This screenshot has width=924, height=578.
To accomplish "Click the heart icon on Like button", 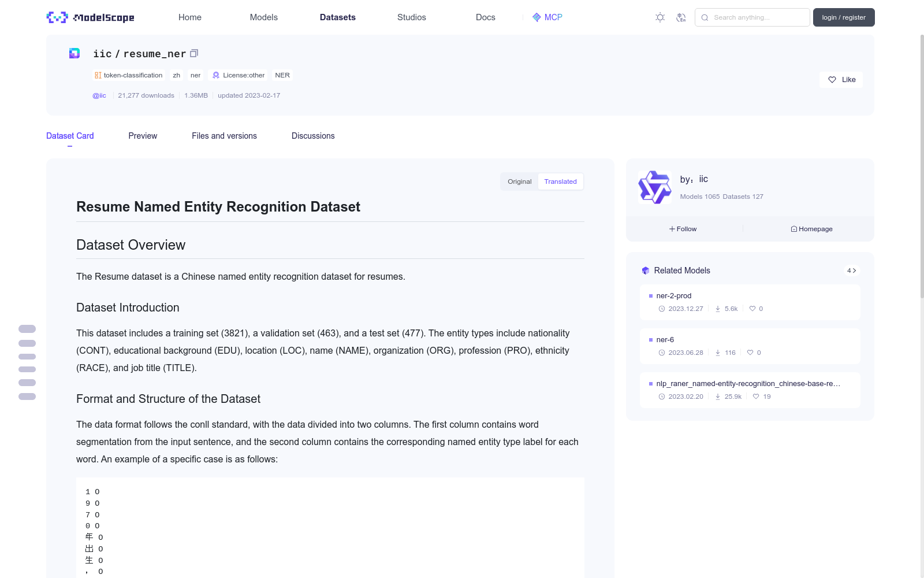I will [x=832, y=80].
